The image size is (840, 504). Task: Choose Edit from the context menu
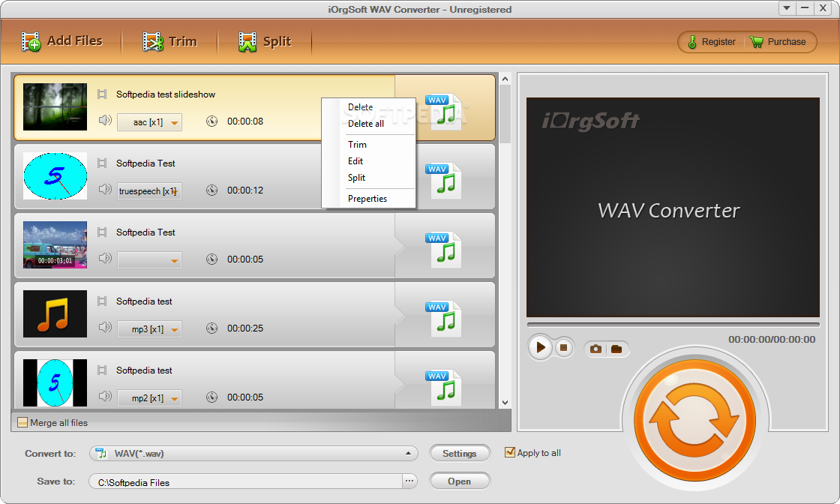point(355,161)
